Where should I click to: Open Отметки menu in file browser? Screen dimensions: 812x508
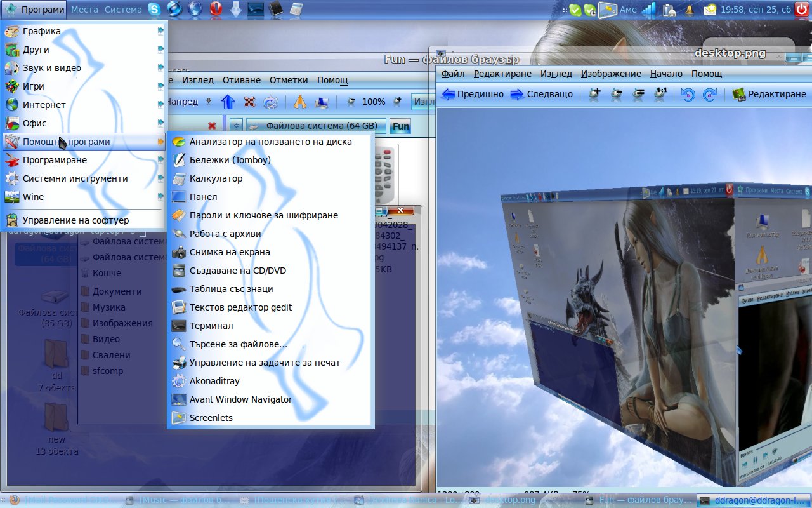click(289, 80)
